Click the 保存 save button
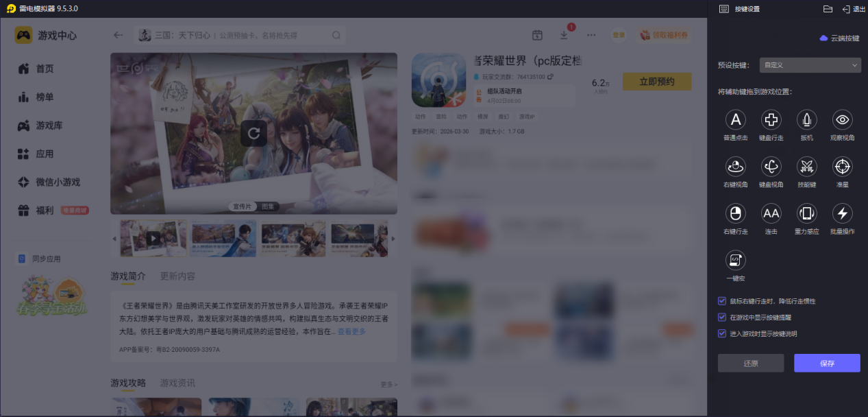 point(827,364)
